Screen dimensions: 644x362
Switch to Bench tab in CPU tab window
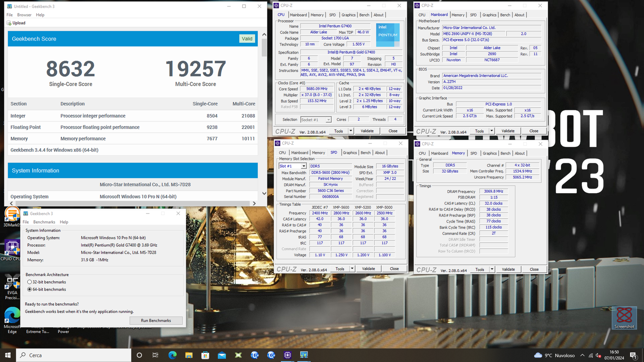point(364,15)
